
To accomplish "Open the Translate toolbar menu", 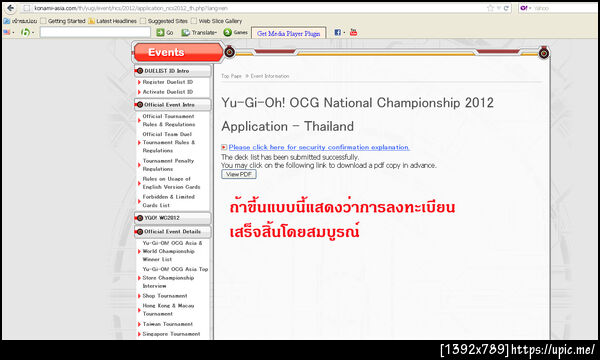I will pyautogui.click(x=199, y=33).
